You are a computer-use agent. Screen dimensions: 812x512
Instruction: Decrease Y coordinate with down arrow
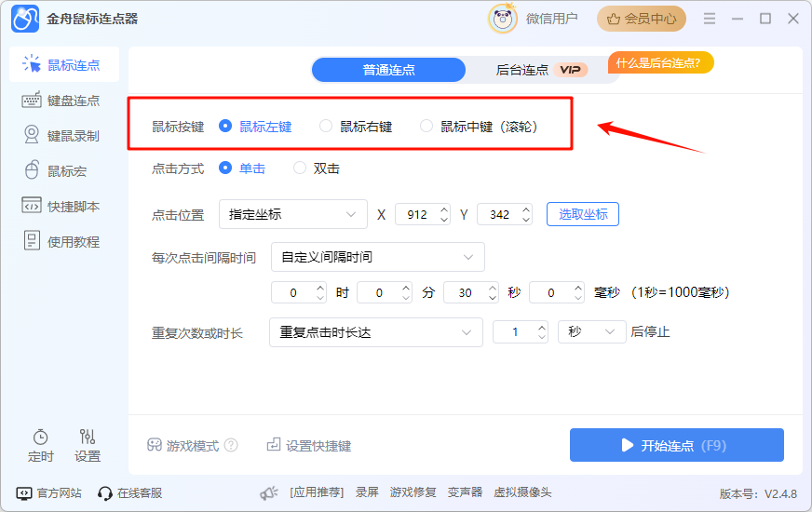pos(526,220)
